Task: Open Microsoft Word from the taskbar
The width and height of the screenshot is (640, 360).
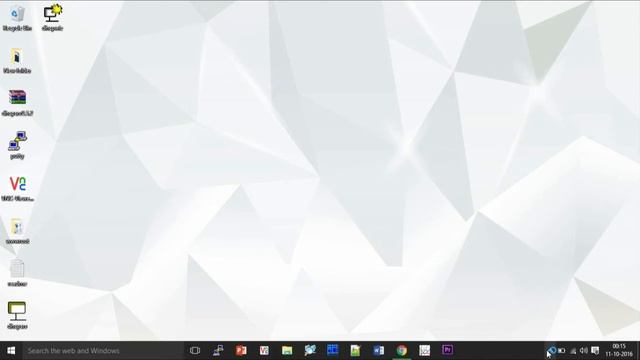Action: coord(378,351)
